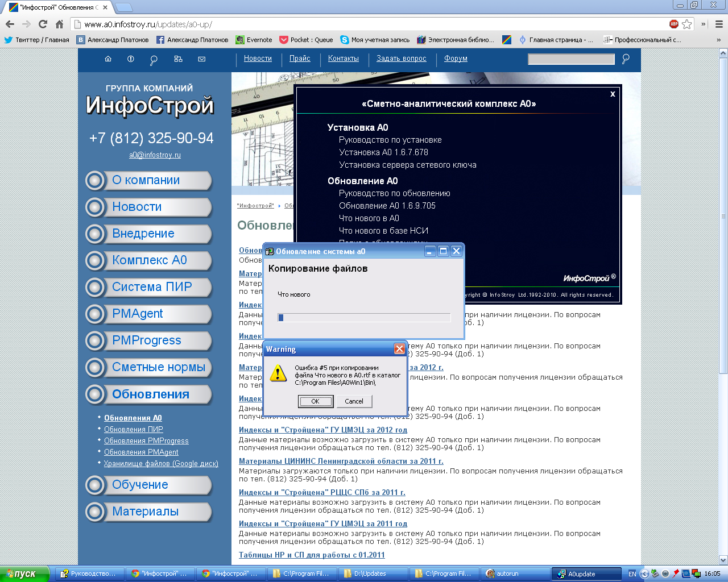728x582 pixels.
Task: Open Обучение sidebar section
Action: (x=149, y=485)
